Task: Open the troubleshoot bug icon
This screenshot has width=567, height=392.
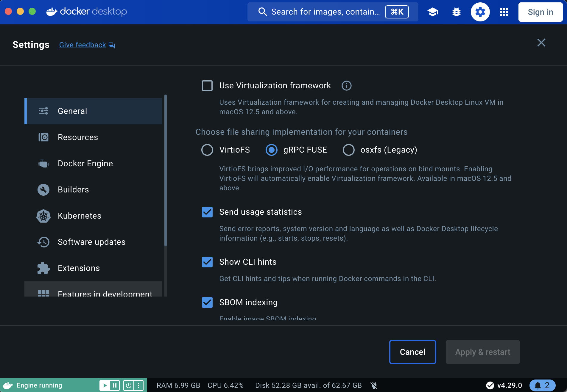Action: (x=457, y=12)
